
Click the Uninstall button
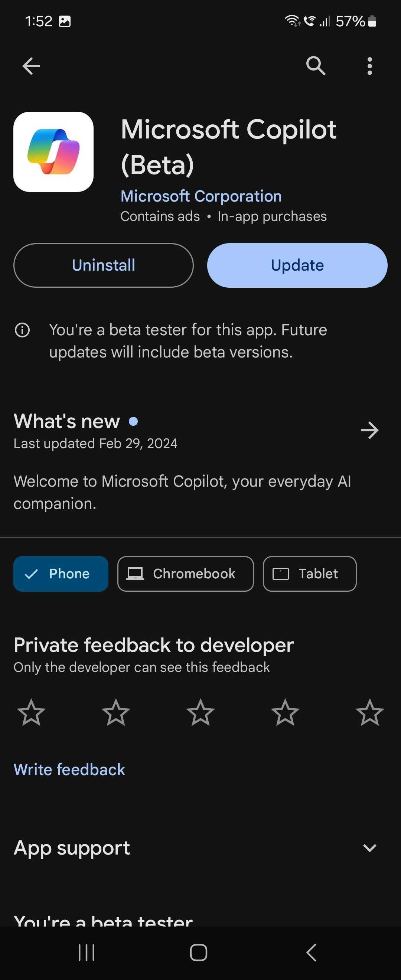tap(104, 265)
